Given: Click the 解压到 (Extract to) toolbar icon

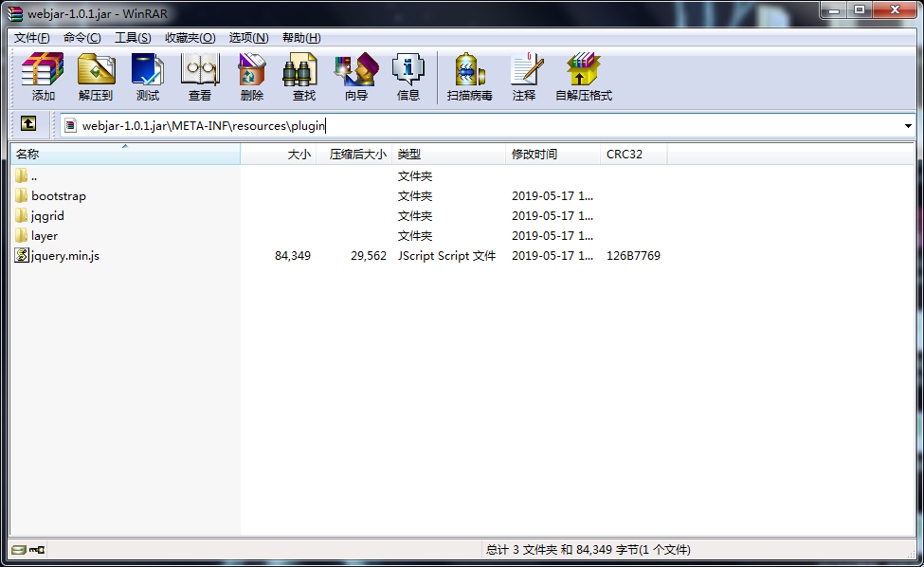Looking at the screenshot, I should click(96, 69).
